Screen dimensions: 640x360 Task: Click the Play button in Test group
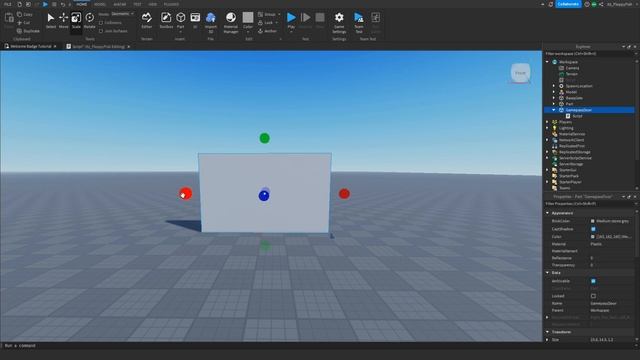tap(291, 20)
